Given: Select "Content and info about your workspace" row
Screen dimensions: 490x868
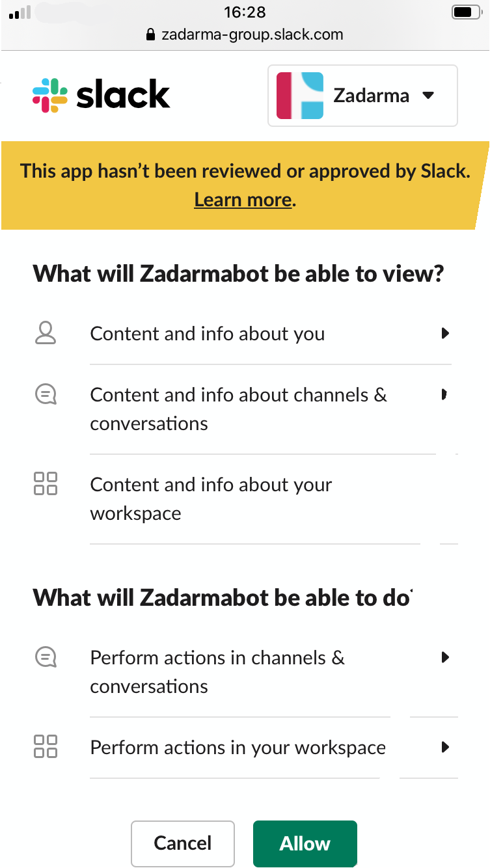Looking at the screenshot, I should point(211,498).
